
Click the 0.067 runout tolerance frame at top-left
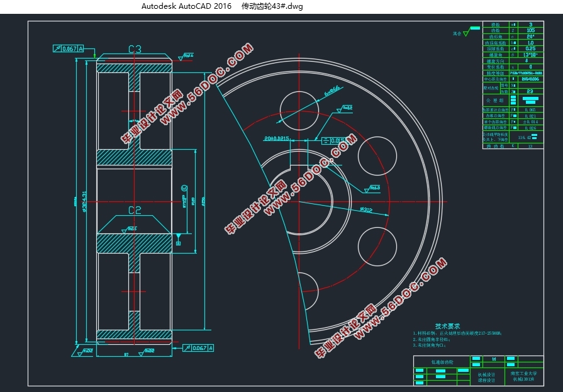click(x=70, y=48)
